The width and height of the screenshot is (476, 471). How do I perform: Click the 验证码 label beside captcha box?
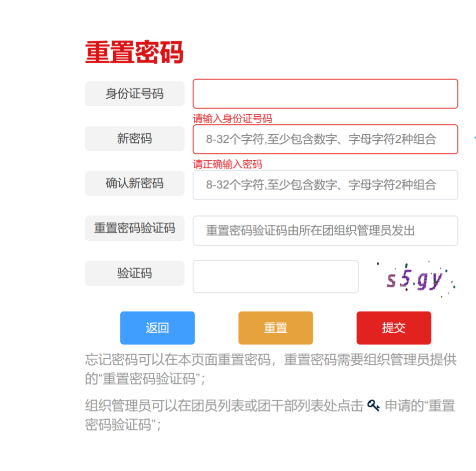[x=135, y=274]
